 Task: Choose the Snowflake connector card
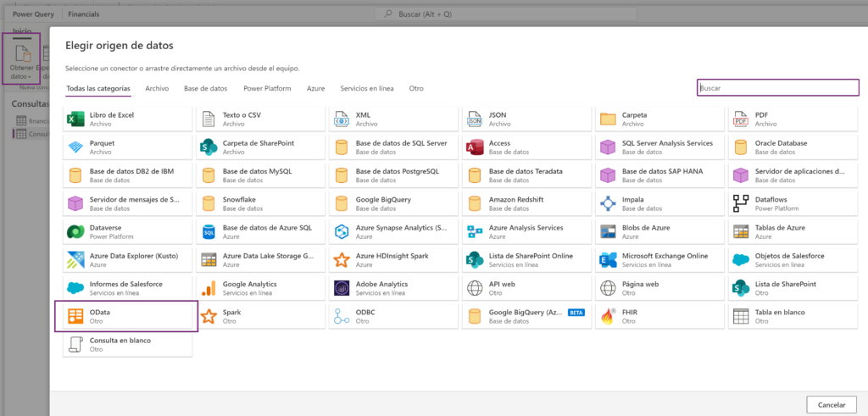pos(260,203)
